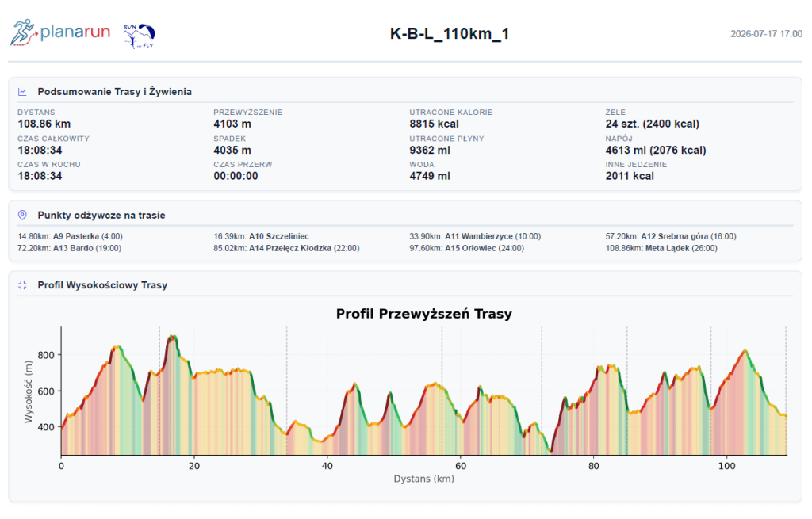812x519 pixels.
Task: Click the A15 Orłowiec aid station entry
Action: tap(466, 248)
